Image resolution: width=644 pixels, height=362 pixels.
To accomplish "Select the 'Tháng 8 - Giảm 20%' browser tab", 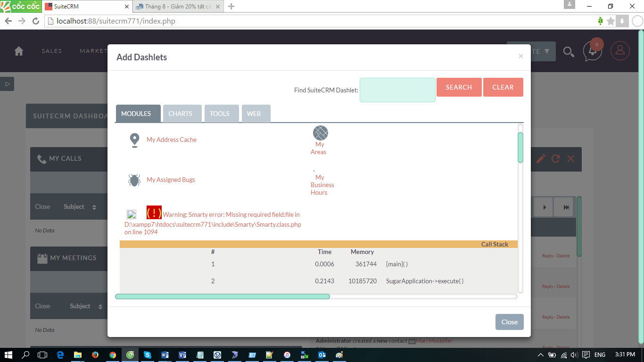I will coord(177,7).
